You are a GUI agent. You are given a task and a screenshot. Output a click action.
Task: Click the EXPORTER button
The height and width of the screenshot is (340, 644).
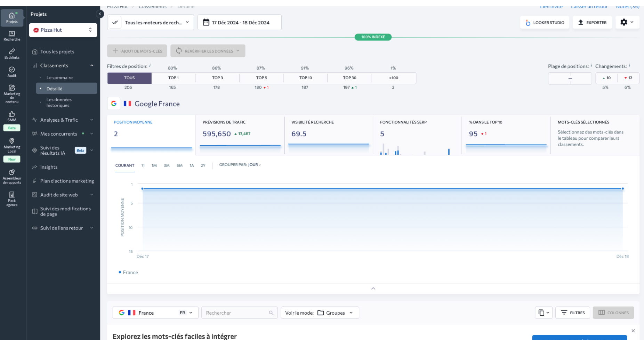(592, 22)
